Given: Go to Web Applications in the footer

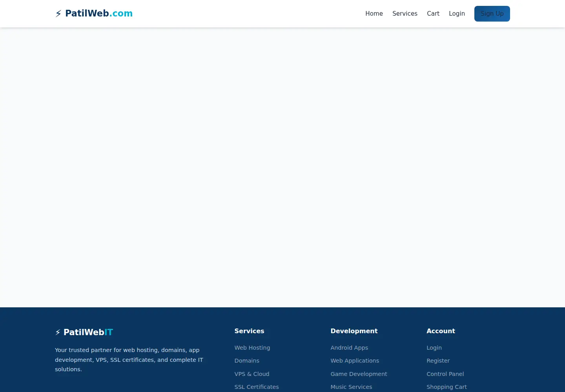Looking at the screenshot, I should [355, 361].
